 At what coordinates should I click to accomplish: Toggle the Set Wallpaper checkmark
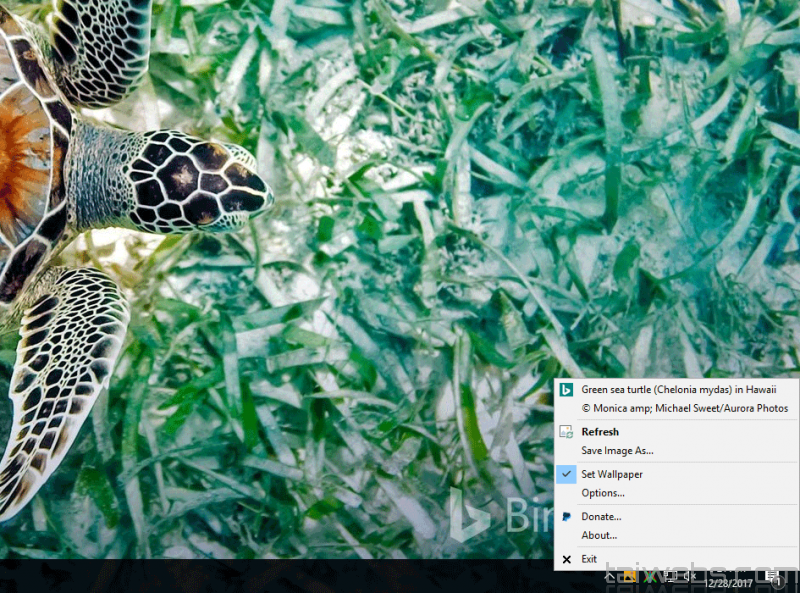(566, 474)
